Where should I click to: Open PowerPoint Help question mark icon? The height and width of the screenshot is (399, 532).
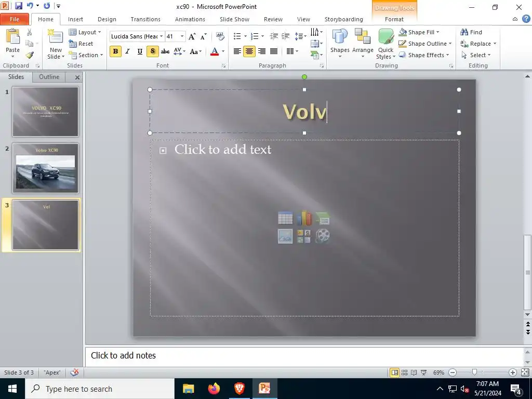(x=526, y=19)
